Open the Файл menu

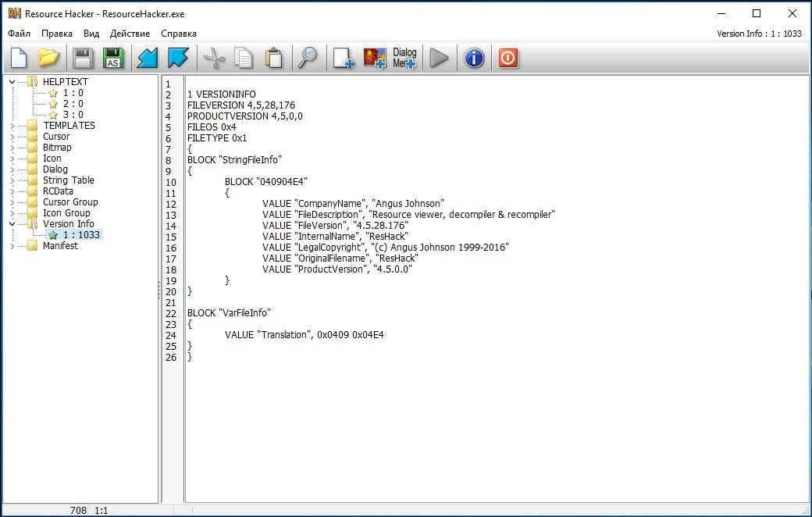[20, 34]
